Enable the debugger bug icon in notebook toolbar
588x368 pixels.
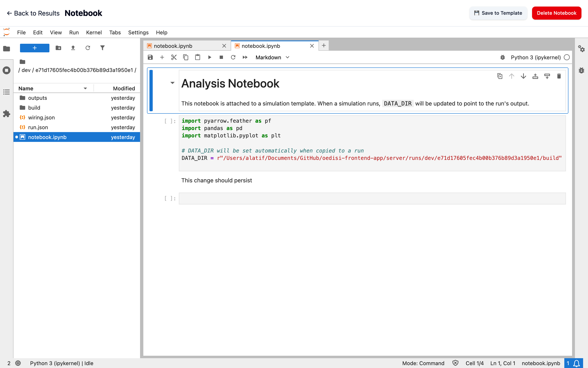pos(502,57)
